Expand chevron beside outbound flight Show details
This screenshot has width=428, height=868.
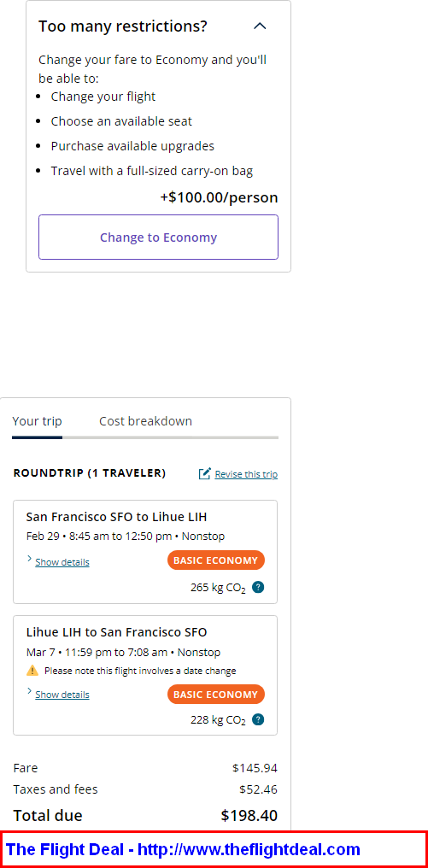[x=29, y=559]
